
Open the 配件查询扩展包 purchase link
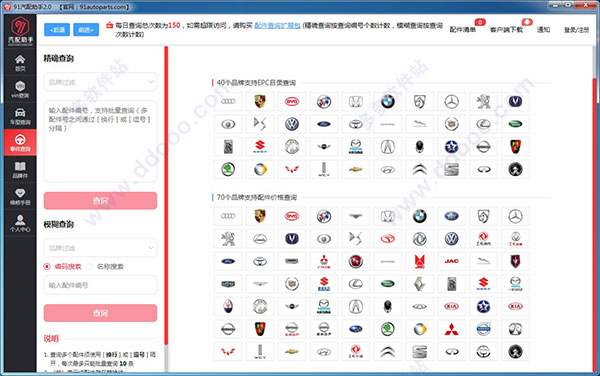pos(277,25)
